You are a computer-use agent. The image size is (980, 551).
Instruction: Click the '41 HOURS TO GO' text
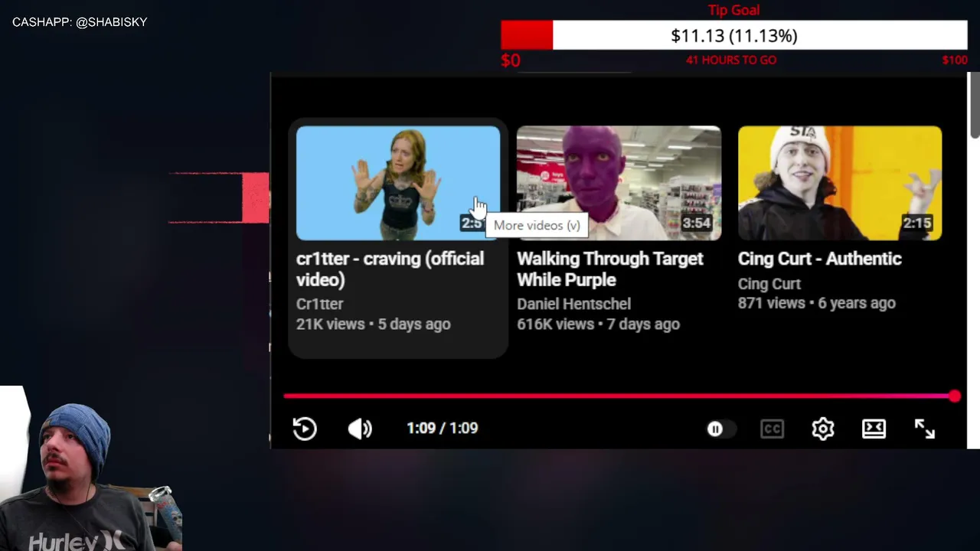731,60
